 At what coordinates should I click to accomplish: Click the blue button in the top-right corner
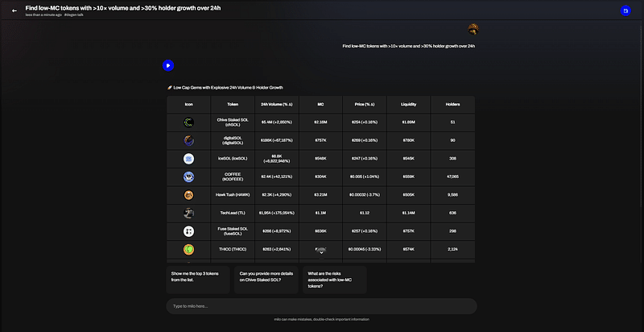pos(625,10)
